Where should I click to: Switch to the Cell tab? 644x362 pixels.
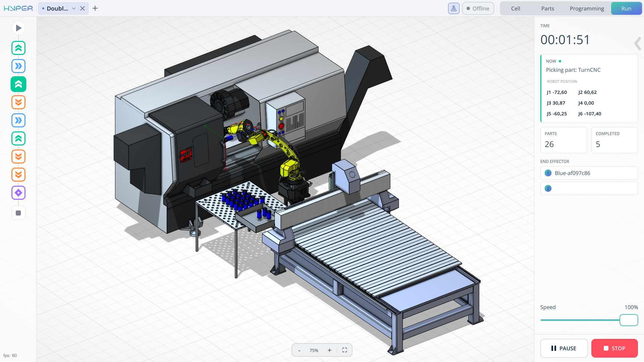(516, 8)
